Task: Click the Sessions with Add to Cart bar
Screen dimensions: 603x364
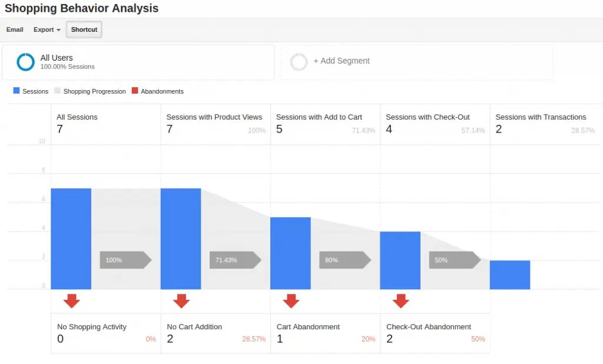Action: point(290,253)
